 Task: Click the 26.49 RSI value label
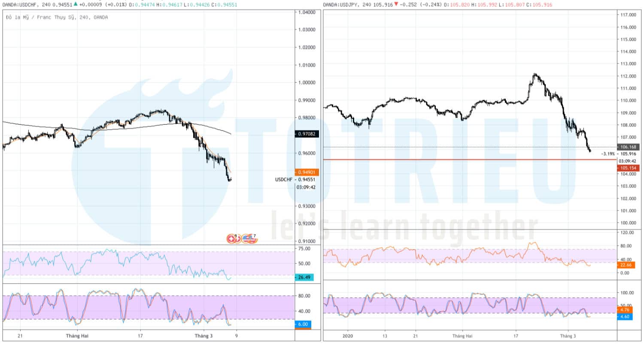(x=304, y=277)
